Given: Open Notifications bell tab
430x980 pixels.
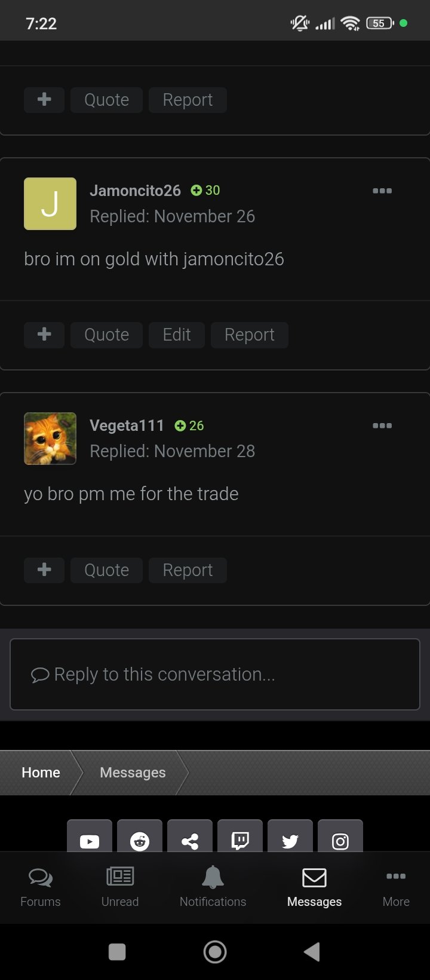Looking at the screenshot, I should pyautogui.click(x=213, y=887).
